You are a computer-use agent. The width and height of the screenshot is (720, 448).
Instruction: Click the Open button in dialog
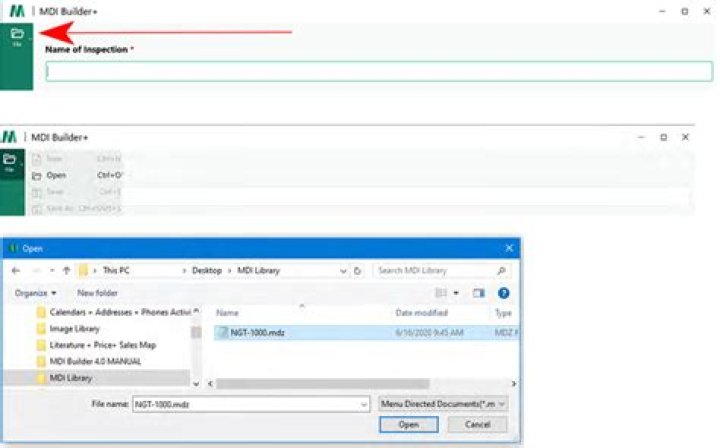409,425
